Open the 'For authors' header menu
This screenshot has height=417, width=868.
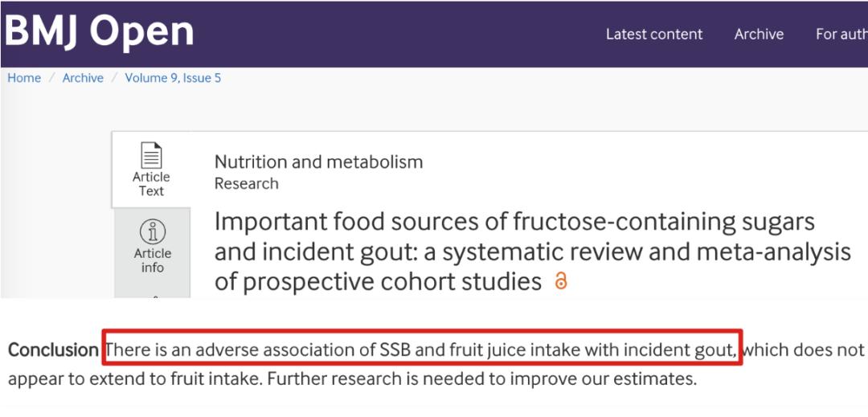point(841,35)
